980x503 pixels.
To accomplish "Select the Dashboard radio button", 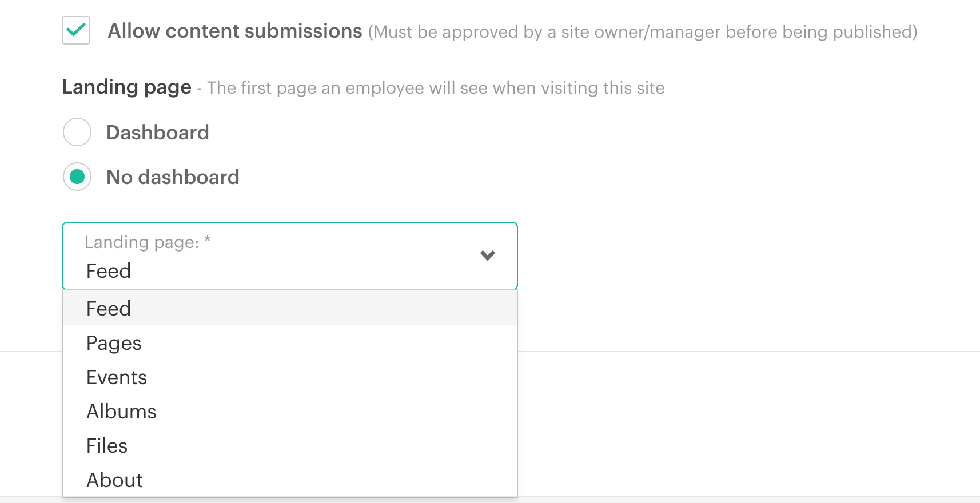I will point(77,132).
